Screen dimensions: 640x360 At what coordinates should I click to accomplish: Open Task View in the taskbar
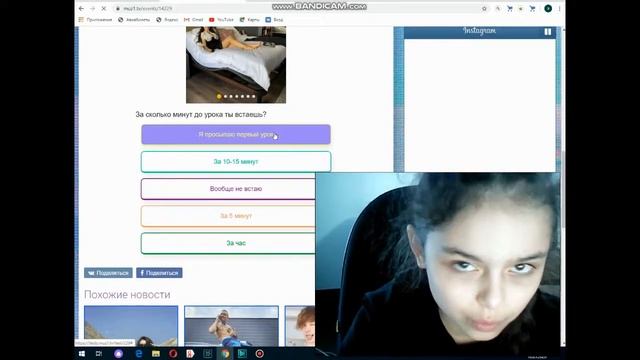coord(99,353)
